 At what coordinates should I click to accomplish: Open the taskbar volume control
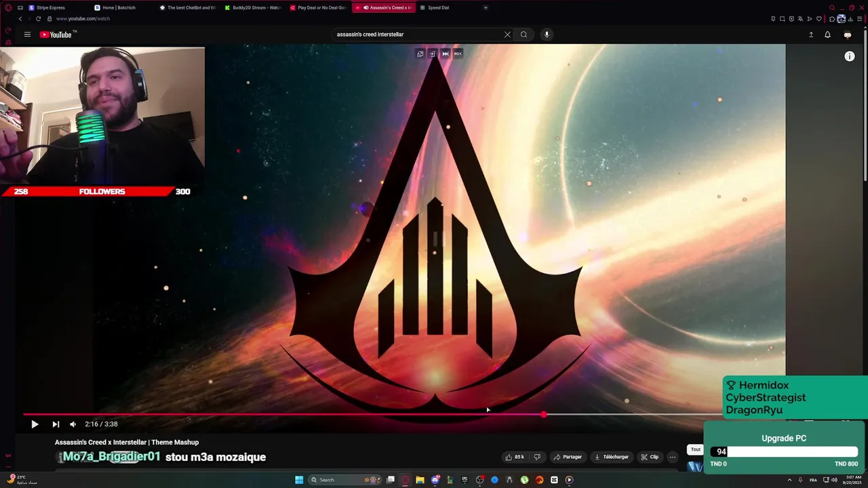(834, 480)
